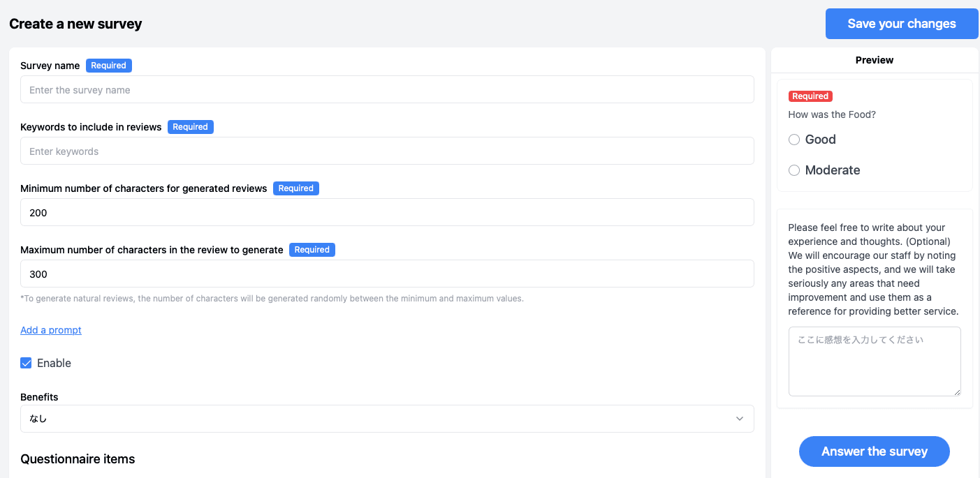This screenshot has height=478, width=980.
Task: Click the keywords input field
Action: [x=387, y=151]
